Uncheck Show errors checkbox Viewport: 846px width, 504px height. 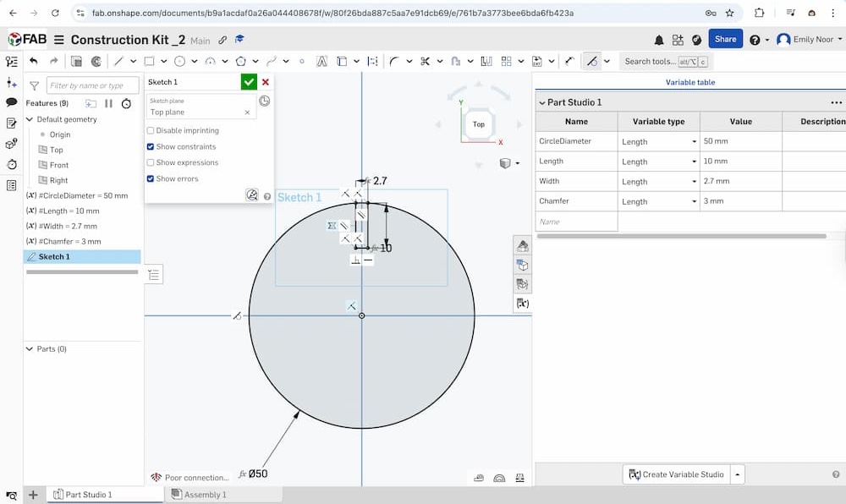[151, 178]
